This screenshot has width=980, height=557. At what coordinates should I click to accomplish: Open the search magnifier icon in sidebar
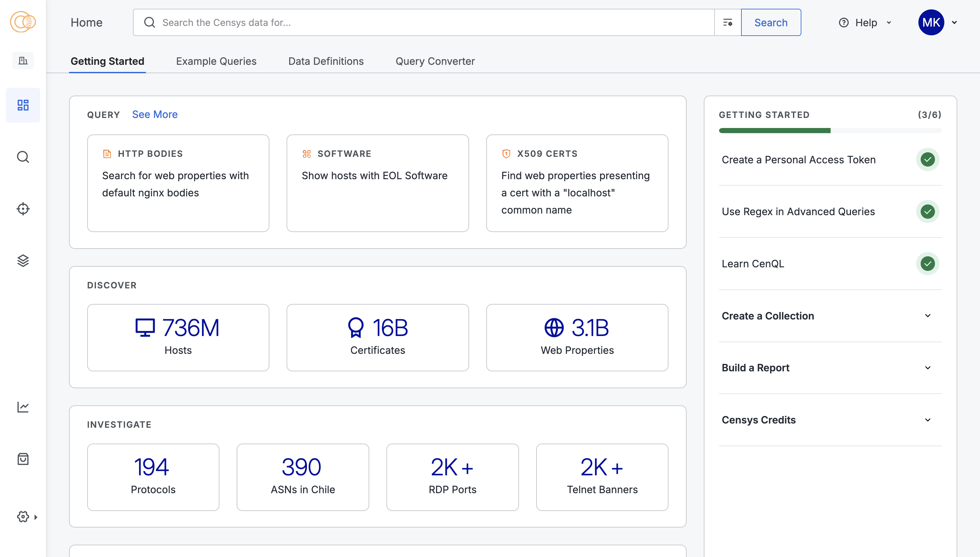23,157
